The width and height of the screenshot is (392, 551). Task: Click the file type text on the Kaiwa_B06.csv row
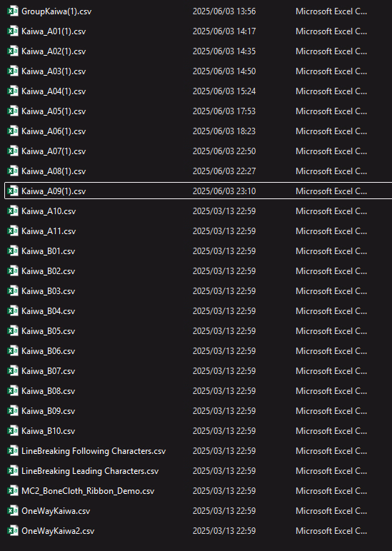(x=331, y=350)
